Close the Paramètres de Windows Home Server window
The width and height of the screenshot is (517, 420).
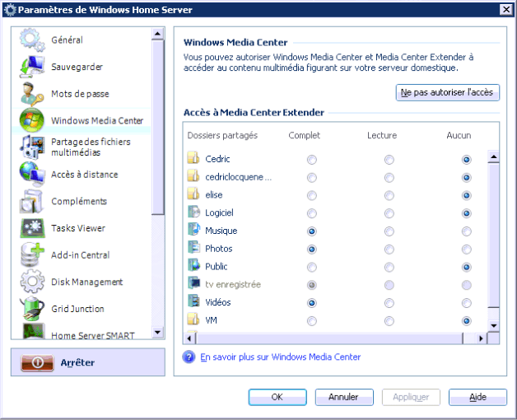[x=506, y=10]
